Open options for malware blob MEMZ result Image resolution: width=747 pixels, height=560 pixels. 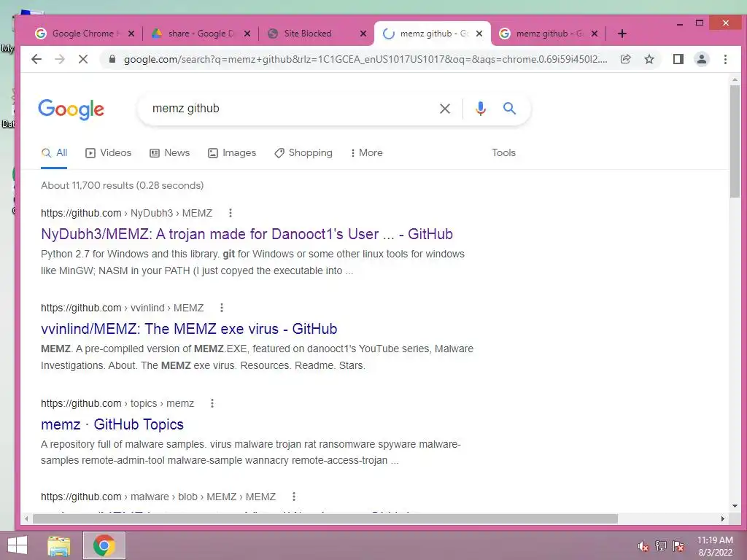pyautogui.click(x=294, y=497)
